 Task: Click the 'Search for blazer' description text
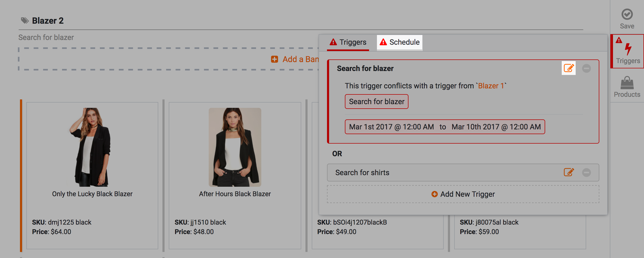(x=46, y=38)
